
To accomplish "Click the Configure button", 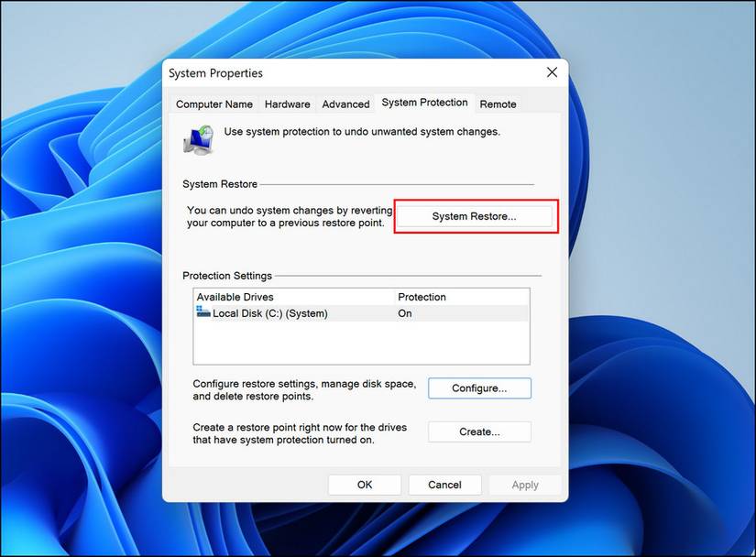I will 479,388.
